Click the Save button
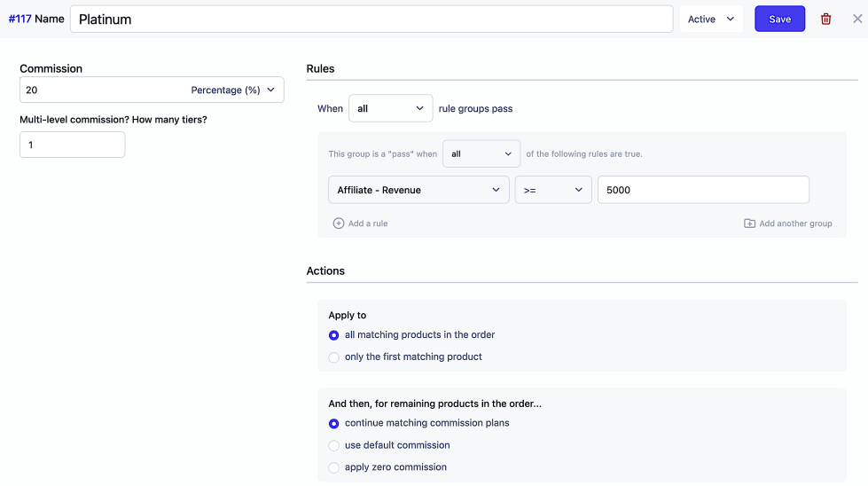This screenshot has width=868, height=486. pyautogui.click(x=779, y=20)
